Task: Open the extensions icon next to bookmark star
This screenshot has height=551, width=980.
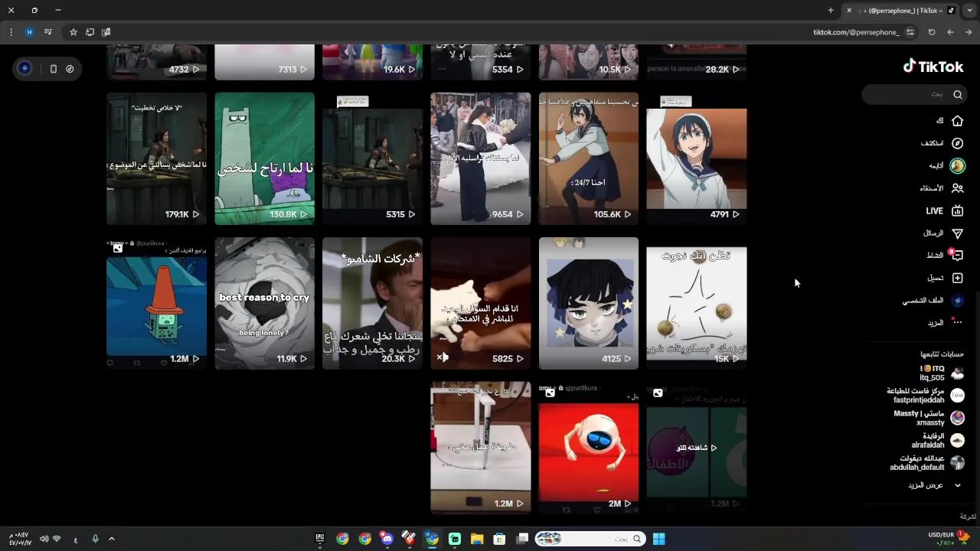Action: (x=90, y=32)
